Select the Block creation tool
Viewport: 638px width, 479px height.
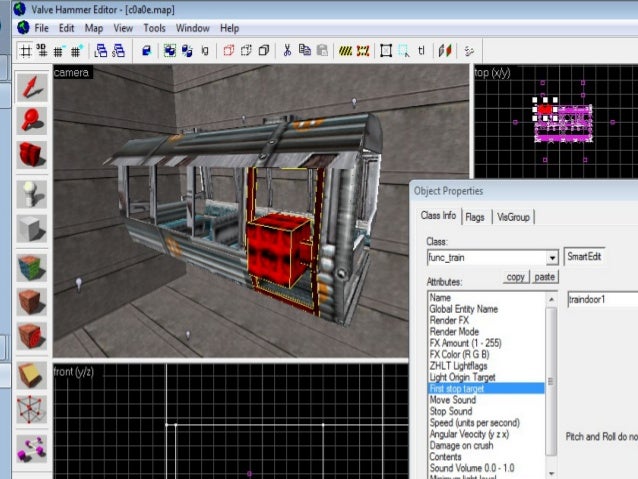coord(31,229)
